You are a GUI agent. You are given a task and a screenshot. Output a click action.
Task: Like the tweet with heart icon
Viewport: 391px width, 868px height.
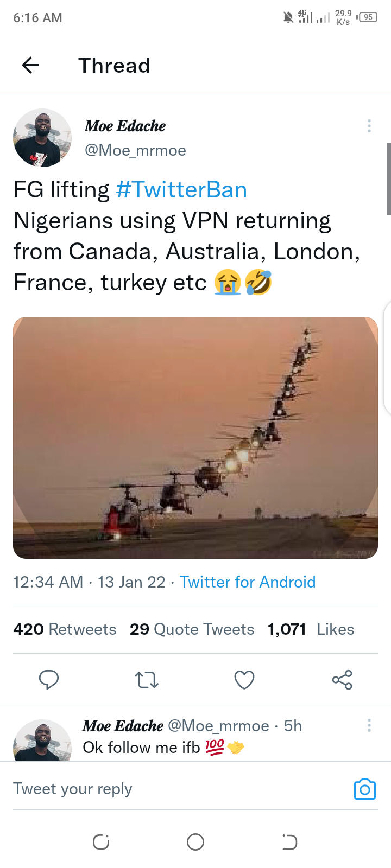244,679
